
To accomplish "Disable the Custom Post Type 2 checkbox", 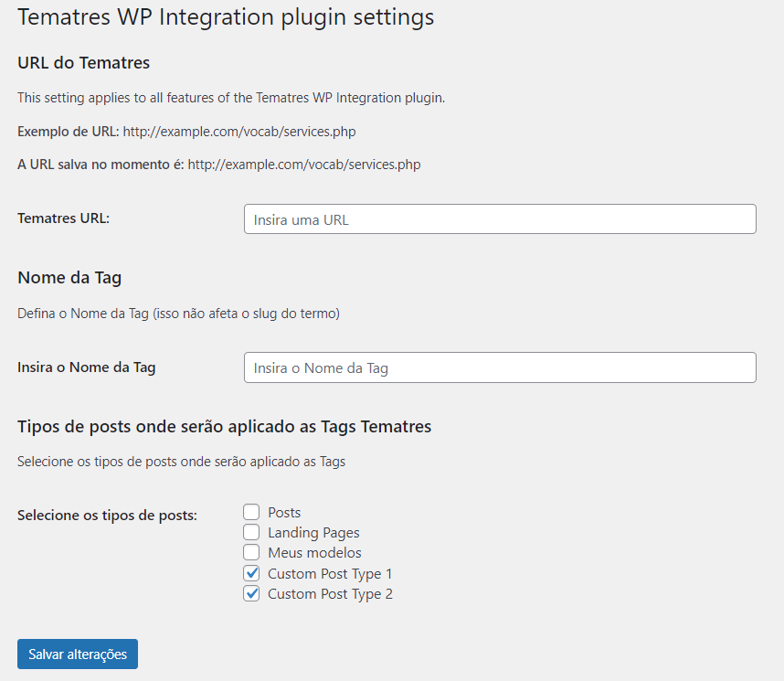I will point(251,593).
